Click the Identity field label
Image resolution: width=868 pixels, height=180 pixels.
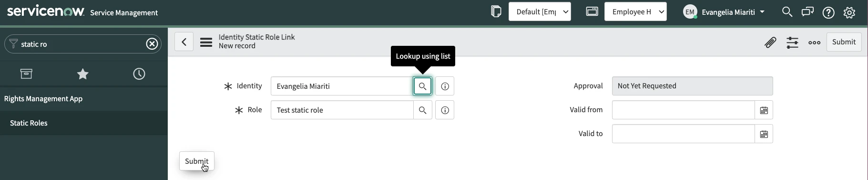point(249,85)
